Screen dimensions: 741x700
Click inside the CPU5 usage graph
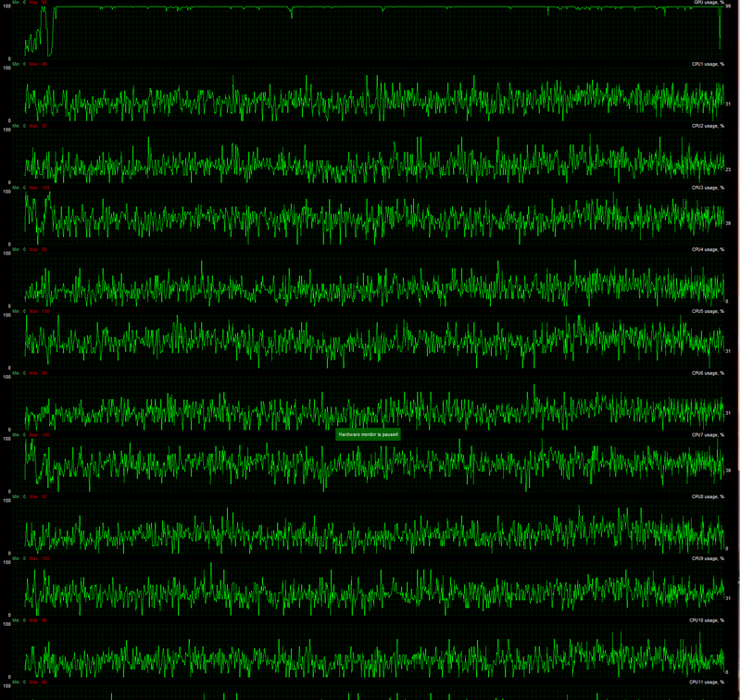point(368,342)
